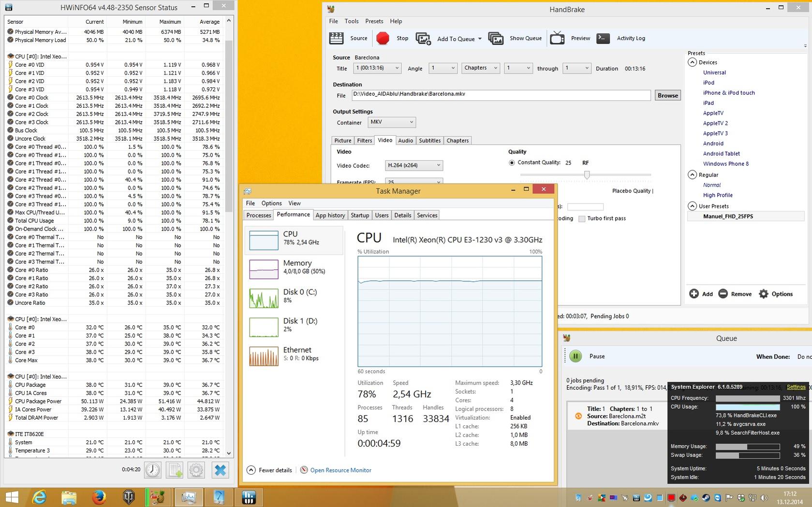The height and width of the screenshot is (507, 812).
Task: Open the Windows Start button
Action: pyautogui.click(x=12, y=497)
